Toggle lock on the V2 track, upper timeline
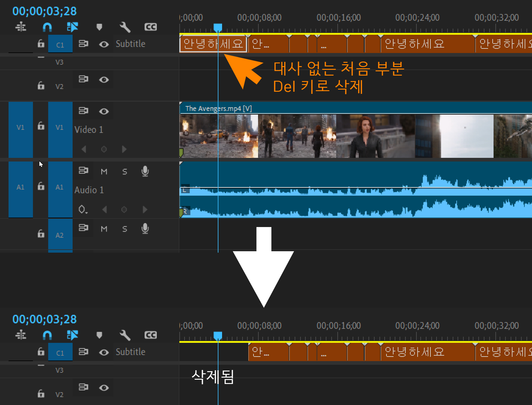532x405 pixels. coord(41,85)
